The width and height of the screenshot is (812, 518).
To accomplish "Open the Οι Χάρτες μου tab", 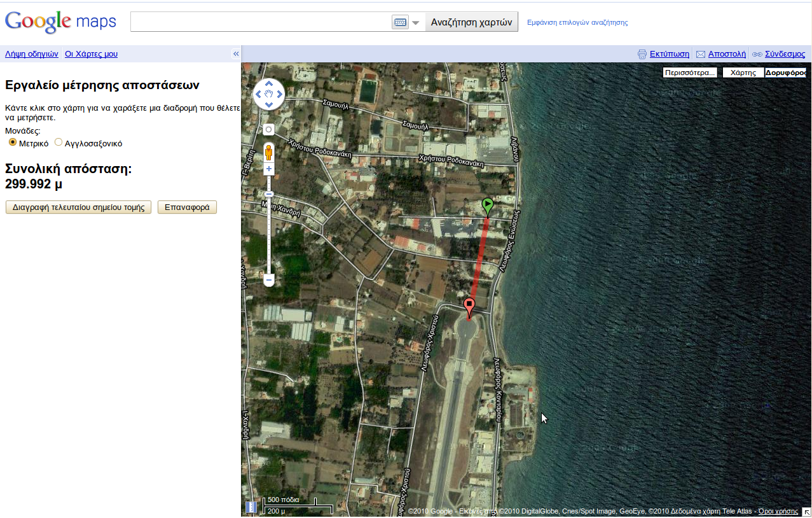I will point(91,54).
